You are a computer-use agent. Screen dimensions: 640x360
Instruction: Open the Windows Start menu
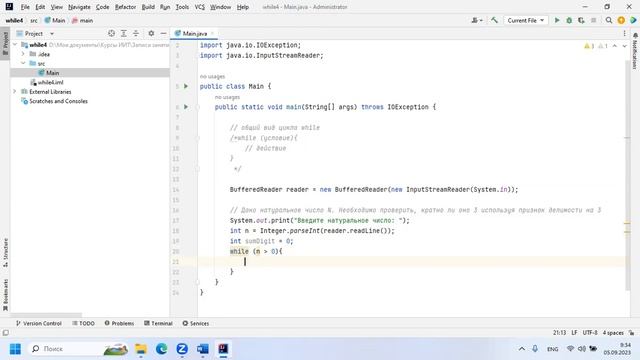pyautogui.click(x=15, y=349)
